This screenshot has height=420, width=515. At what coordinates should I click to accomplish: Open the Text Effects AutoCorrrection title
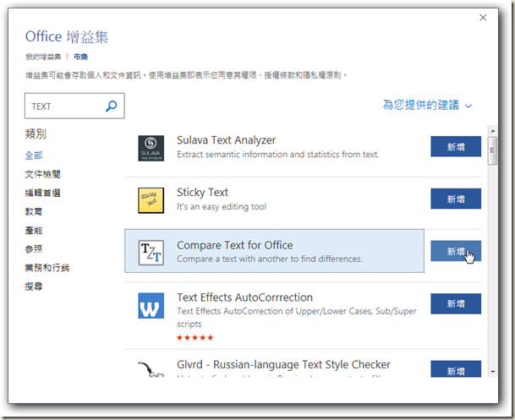244,297
